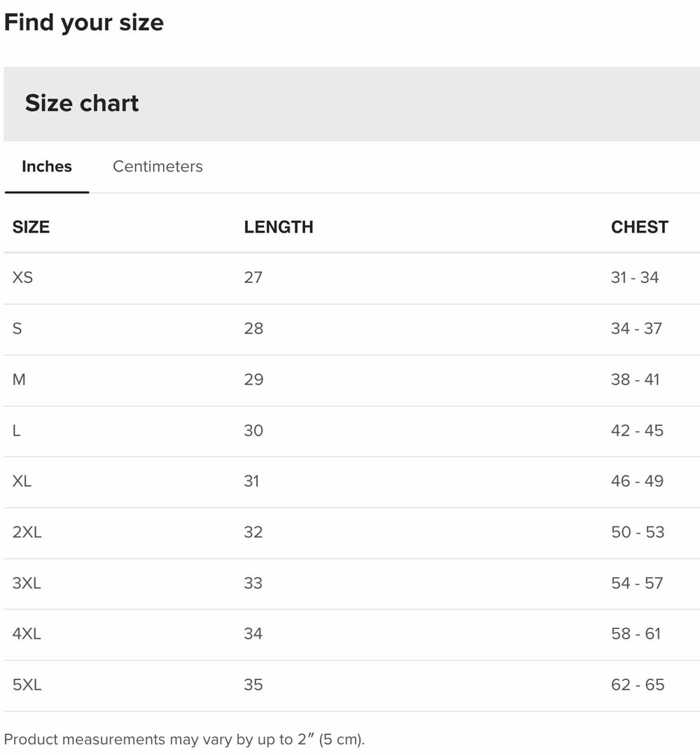Screen dimensions: 700x755
Task: Click the LENGTH column header
Action: click(x=279, y=227)
